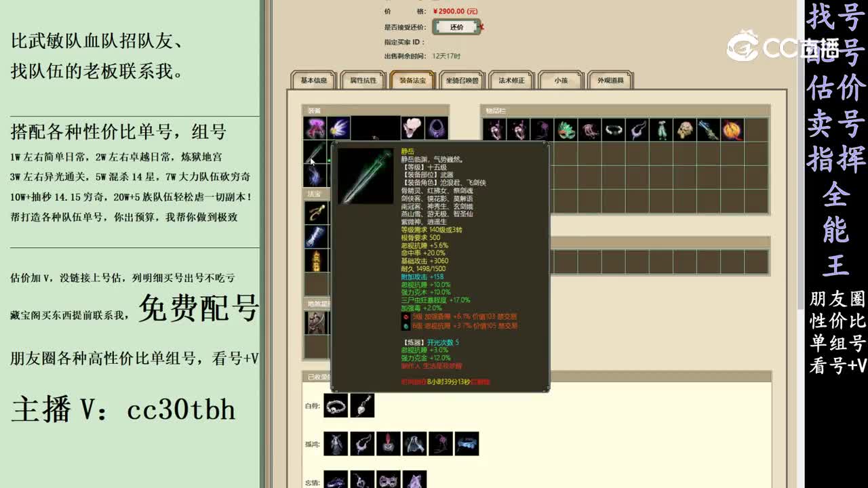Select the blue scroll 法宝 icon

pos(316,237)
